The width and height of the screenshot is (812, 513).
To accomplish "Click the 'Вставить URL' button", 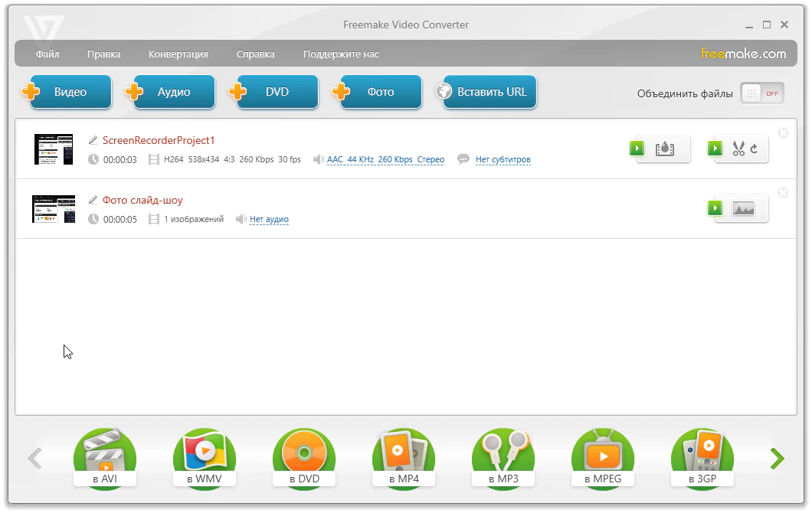I will point(490,92).
